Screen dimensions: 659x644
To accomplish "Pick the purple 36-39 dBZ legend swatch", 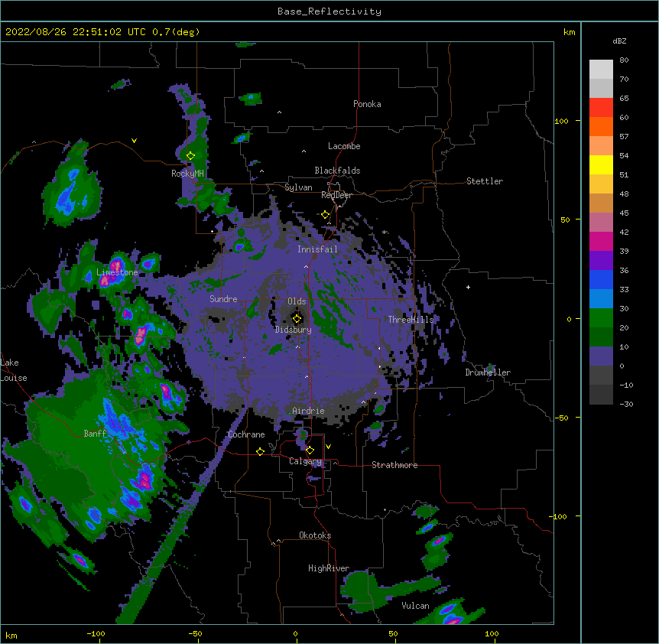I will [601, 260].
